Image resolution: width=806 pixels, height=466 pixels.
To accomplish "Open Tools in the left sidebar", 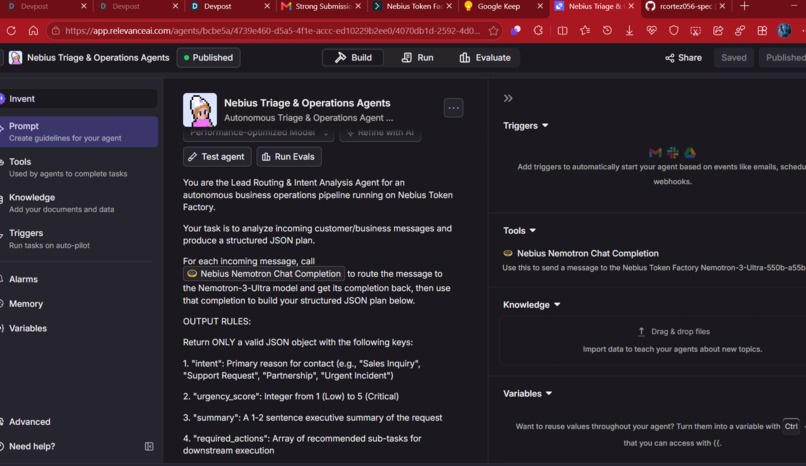I will pos(78,167).
